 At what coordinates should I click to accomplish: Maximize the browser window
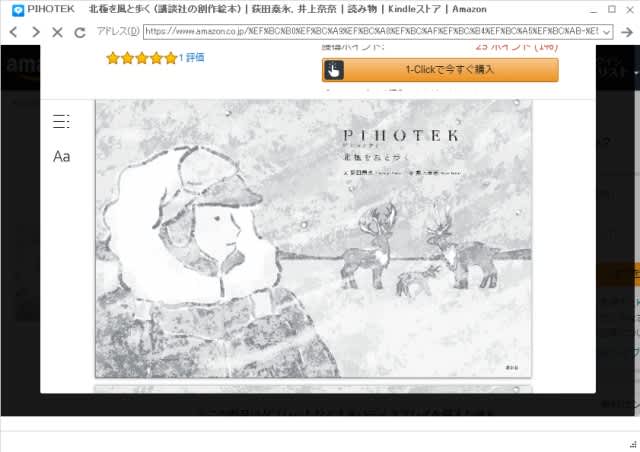coord(611,9)
